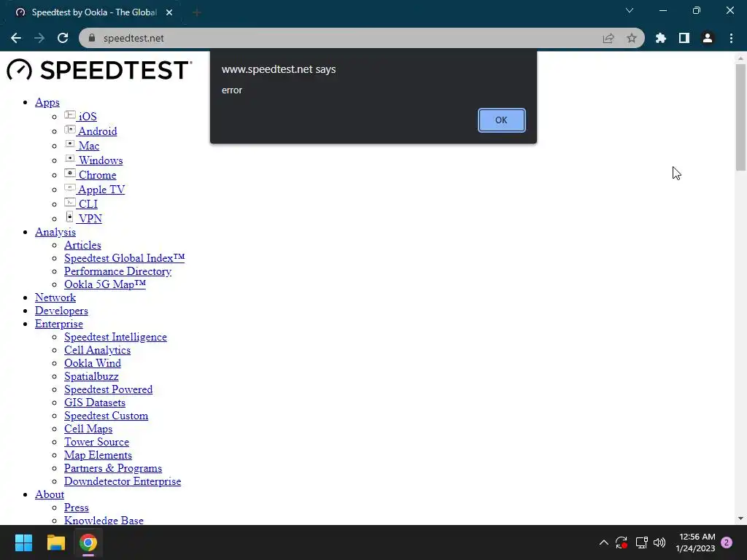Click the VPN app icon
This screenshot has height=560, width=747.
pyautogui.click(x=70, y=217)
